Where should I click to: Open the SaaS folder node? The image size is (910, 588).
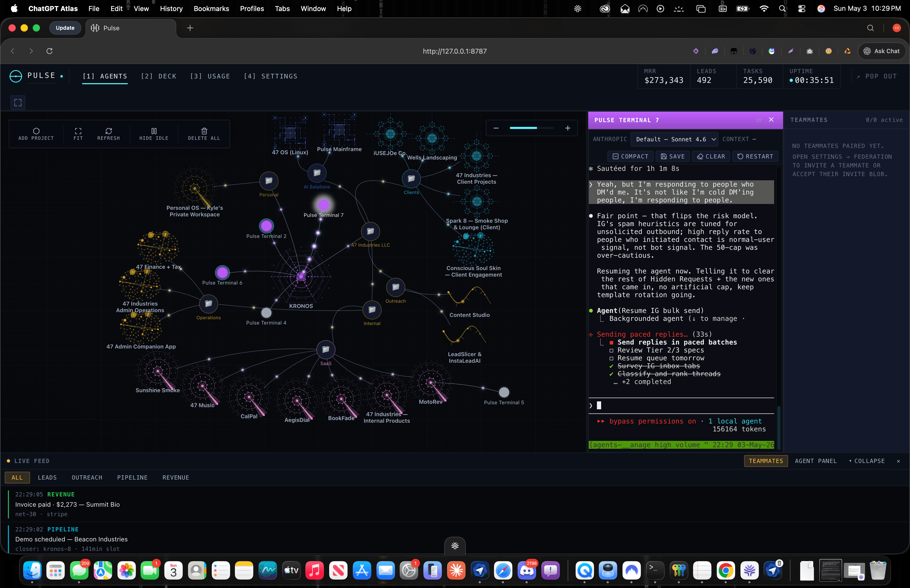point(326,349)
